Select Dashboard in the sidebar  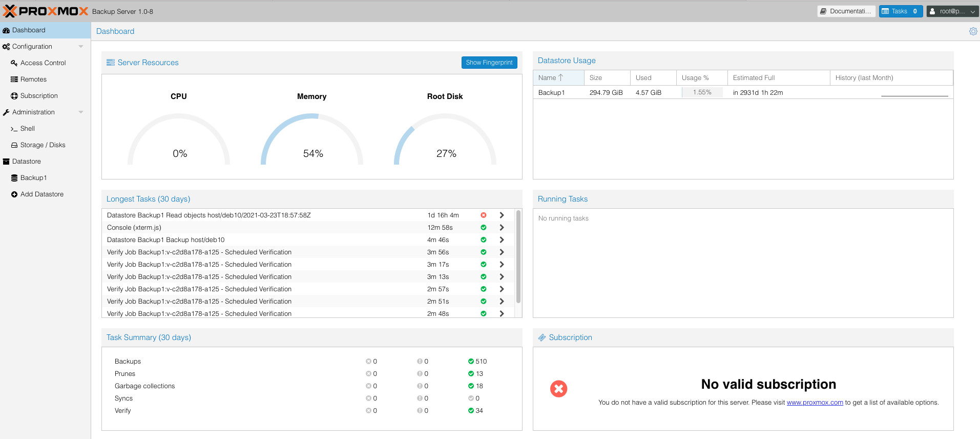[x=46, y=30]
